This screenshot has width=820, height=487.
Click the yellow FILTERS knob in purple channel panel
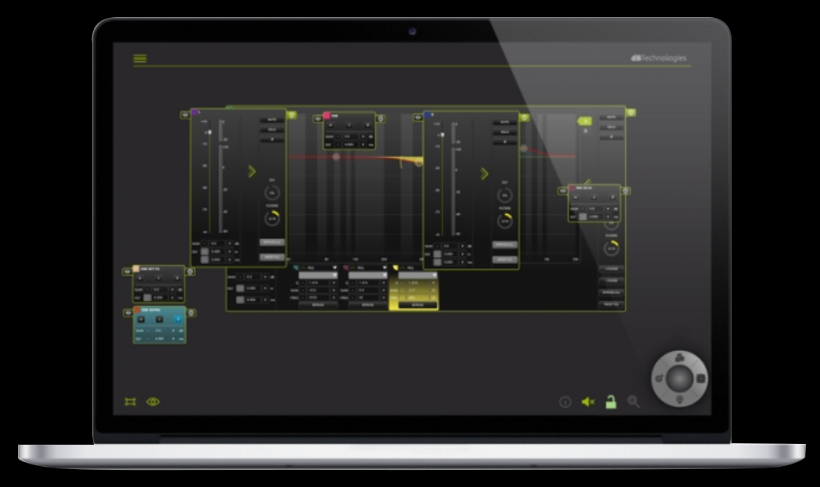pyautogui.click(x=272, y=219)
